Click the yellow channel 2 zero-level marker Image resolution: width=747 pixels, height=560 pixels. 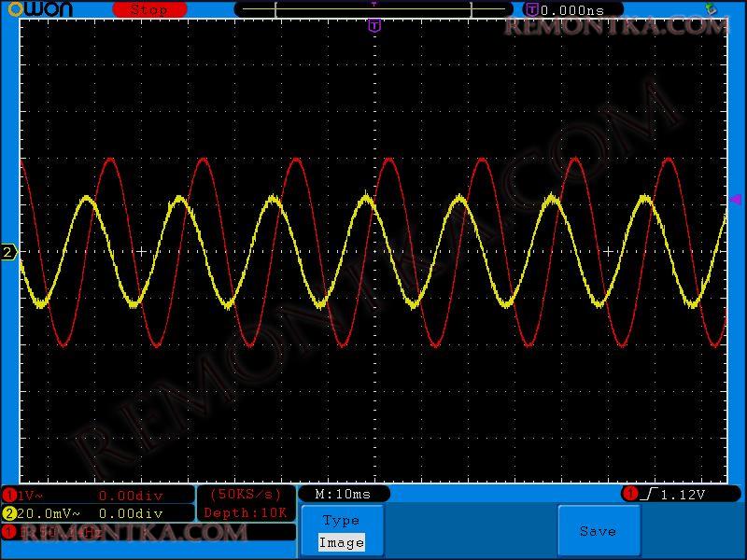click(8, 252)
